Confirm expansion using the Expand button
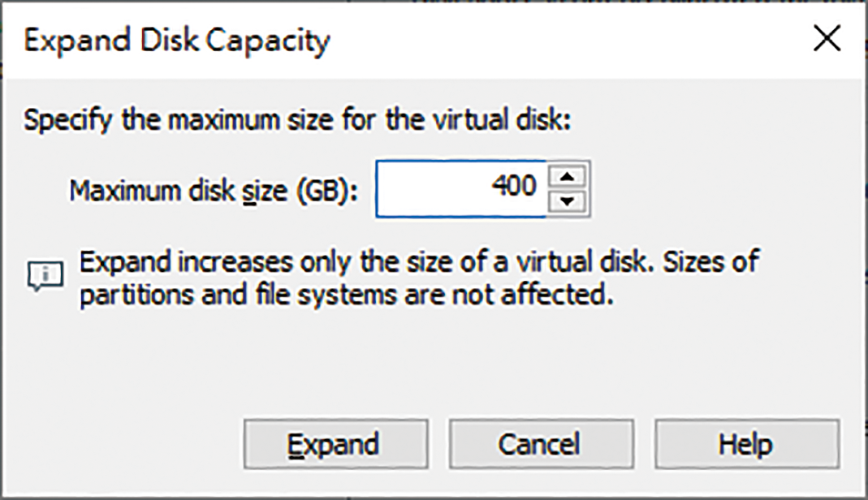 pyautogui.click(x=335, y=444)
